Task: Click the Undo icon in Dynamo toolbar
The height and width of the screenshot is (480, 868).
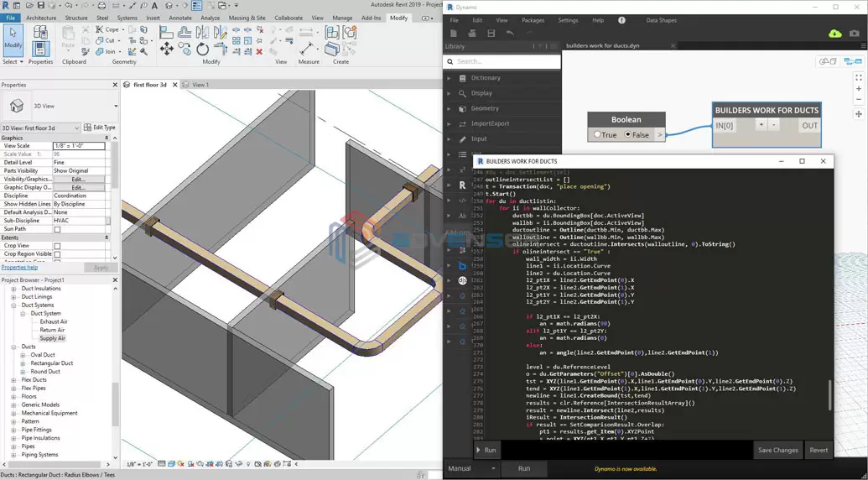Action: pyautogui.click(x=510, y=34)
